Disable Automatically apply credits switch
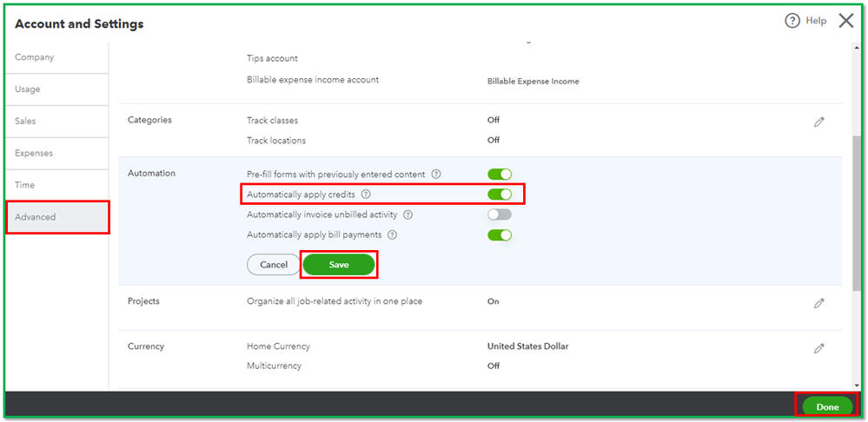 (500, 195)
